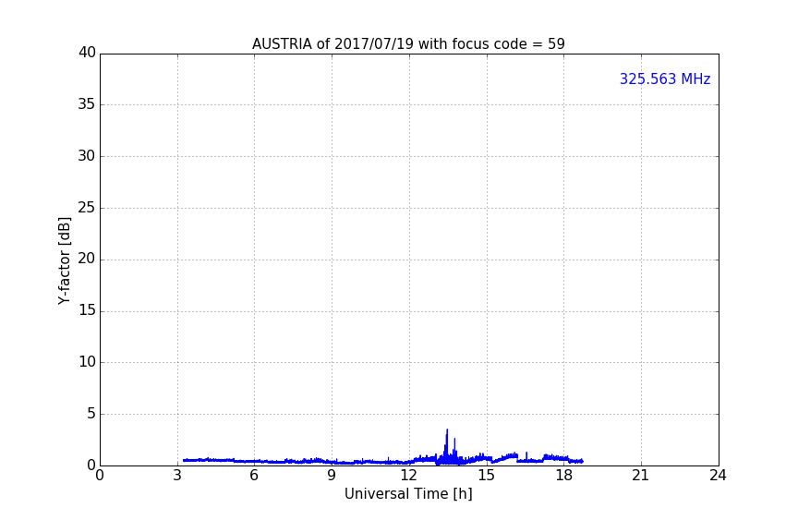Click the 'Universal Time [h]' axis label
Screen dimensions: 798x532
click(x=408, y=494)
